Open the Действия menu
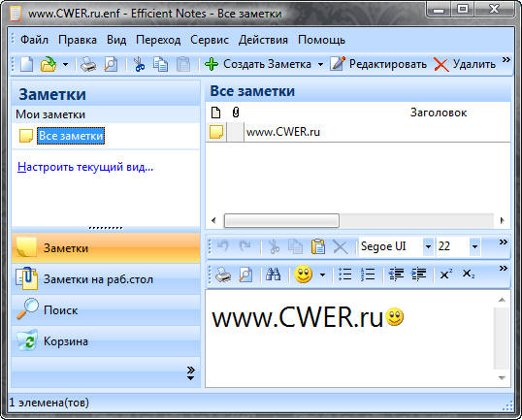 [263, 40]
